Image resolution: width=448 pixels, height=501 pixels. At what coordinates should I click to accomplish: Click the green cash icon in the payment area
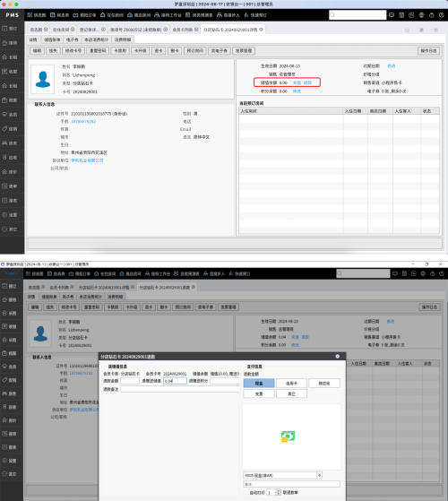point(288,436)
